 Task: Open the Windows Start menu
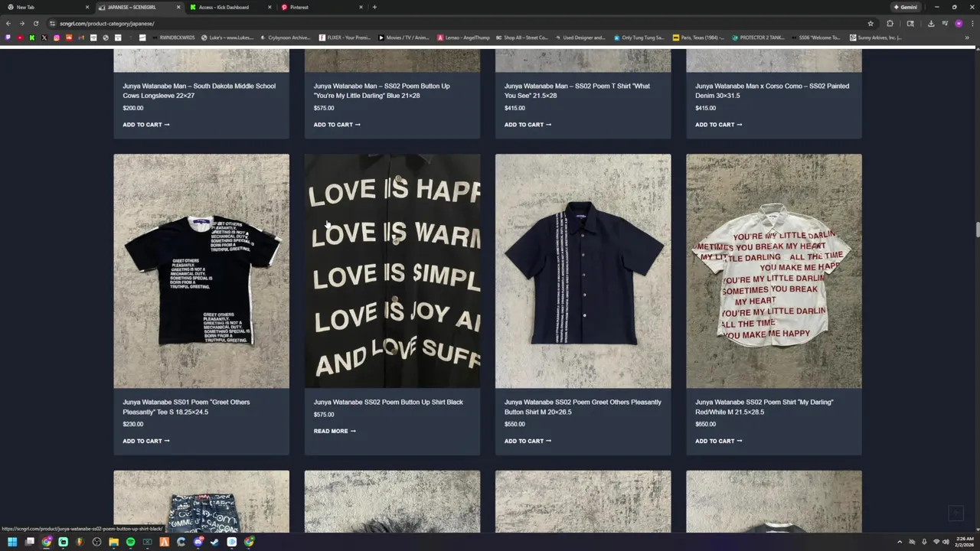pyautogui.click(x=12, y=542)
